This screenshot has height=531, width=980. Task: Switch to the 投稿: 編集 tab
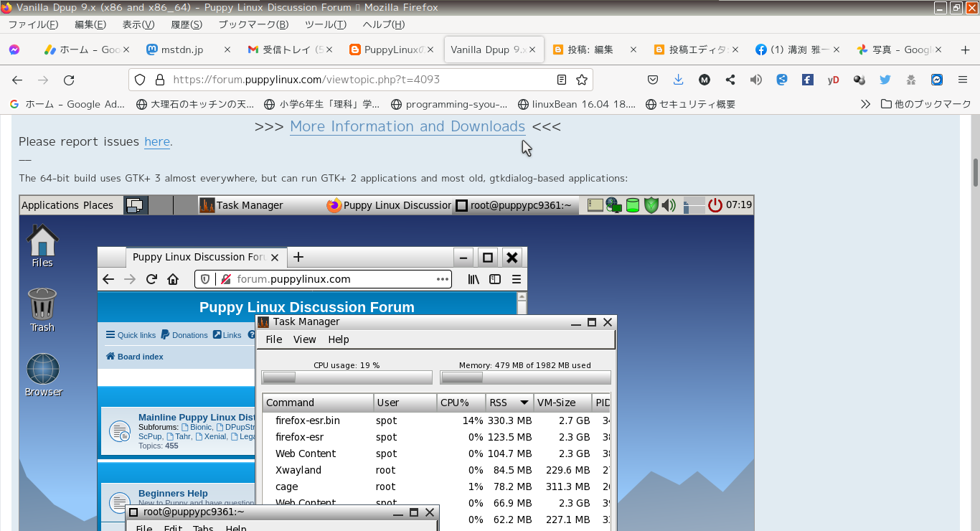point(595,50)
